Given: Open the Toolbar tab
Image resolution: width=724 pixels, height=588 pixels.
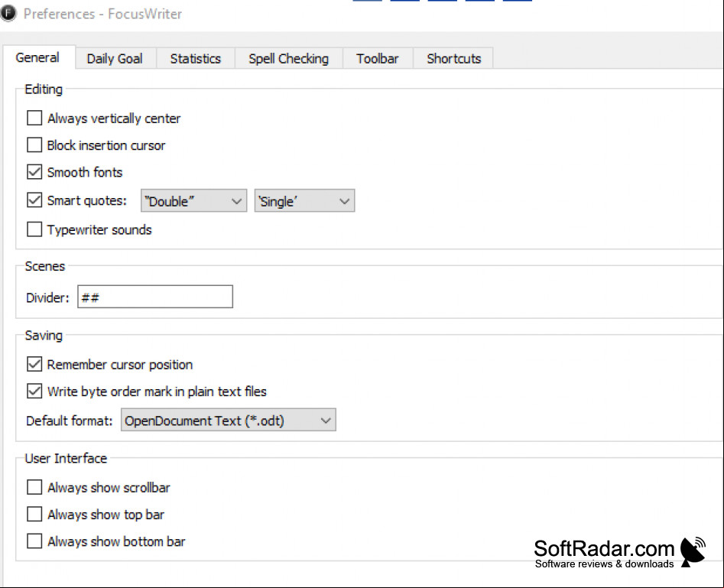Looking at the screenshot, I should pos(377,59).
